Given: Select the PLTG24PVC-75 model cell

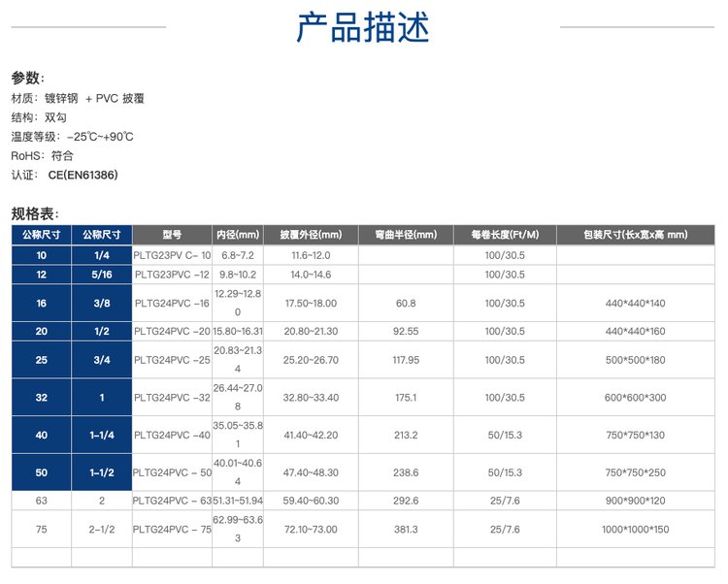Looking at the screenshot, I should 172,529.
